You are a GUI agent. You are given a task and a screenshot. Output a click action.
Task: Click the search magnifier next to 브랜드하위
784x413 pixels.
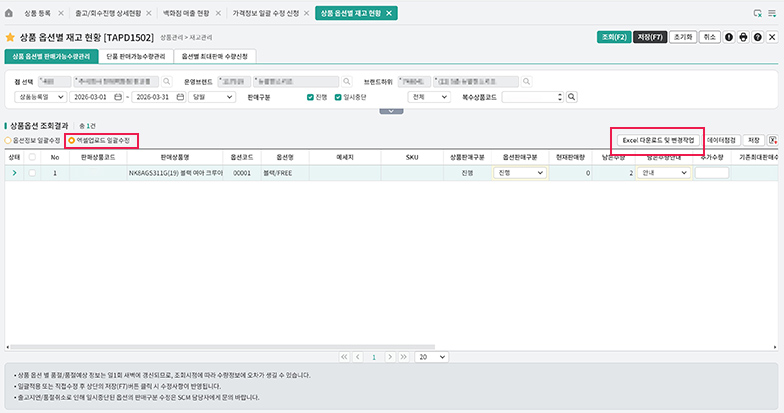(526, 82)
